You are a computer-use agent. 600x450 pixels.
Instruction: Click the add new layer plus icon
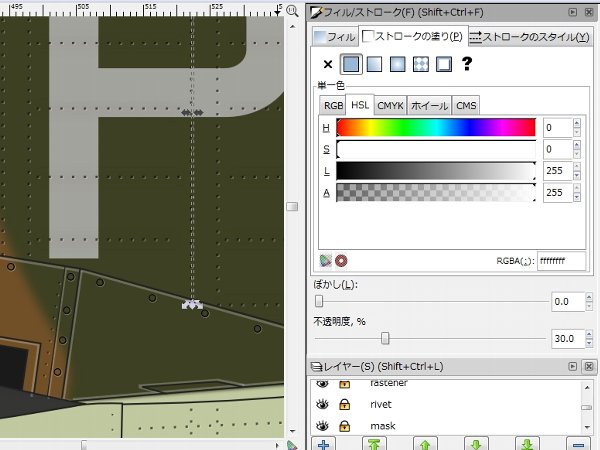323,443
